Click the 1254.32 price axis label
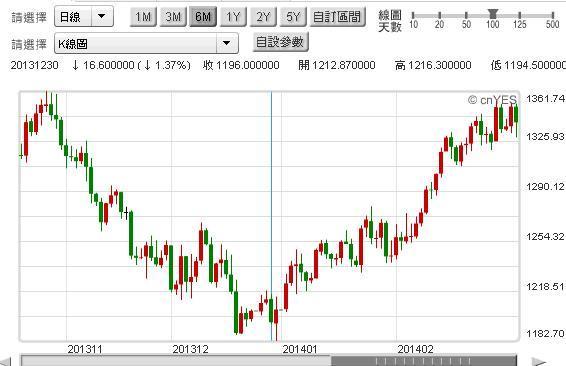 tap(545, 236)
